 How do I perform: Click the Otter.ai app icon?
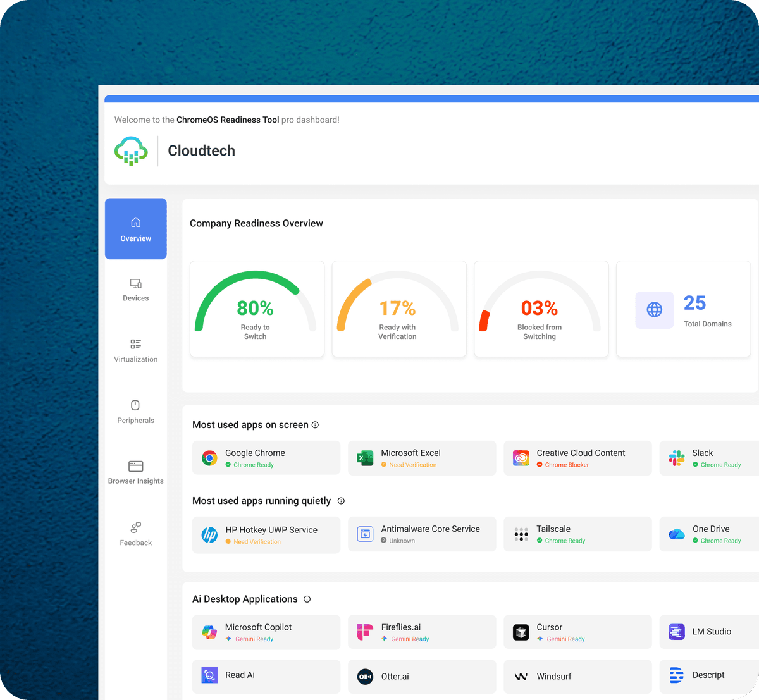coord(365,677)
